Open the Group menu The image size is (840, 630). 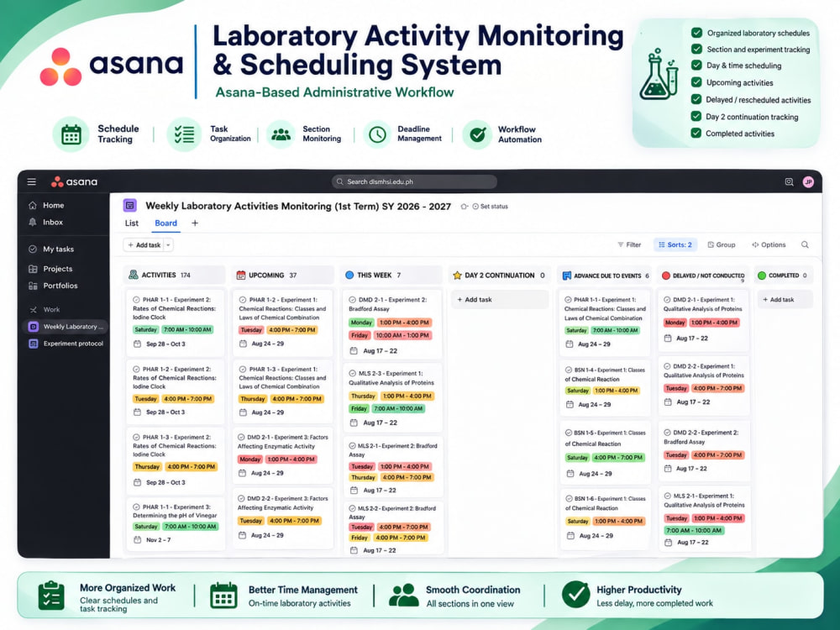click(x=721, y=244)
